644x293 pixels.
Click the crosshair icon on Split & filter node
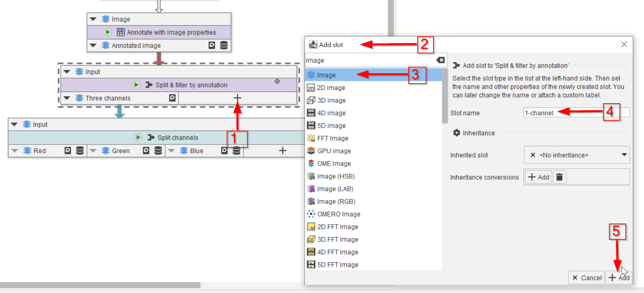click(277, 81)
